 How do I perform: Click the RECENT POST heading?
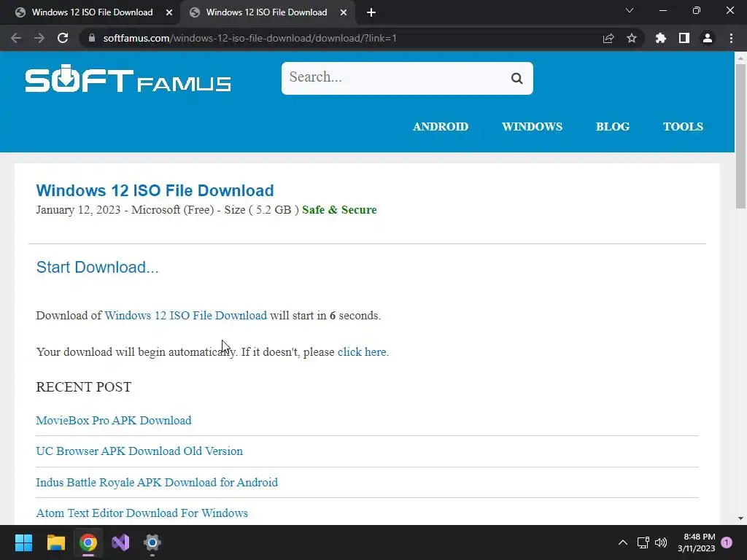(x=84, y=386)
